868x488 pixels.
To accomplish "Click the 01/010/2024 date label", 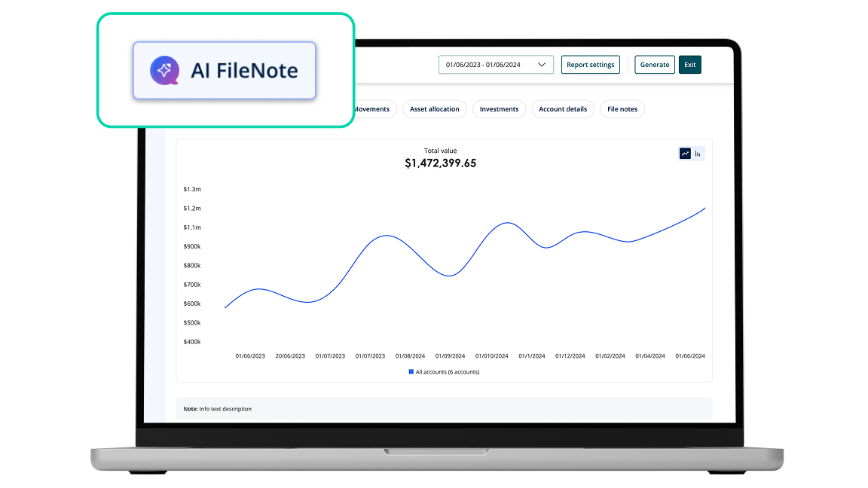I will click(491, 355).
